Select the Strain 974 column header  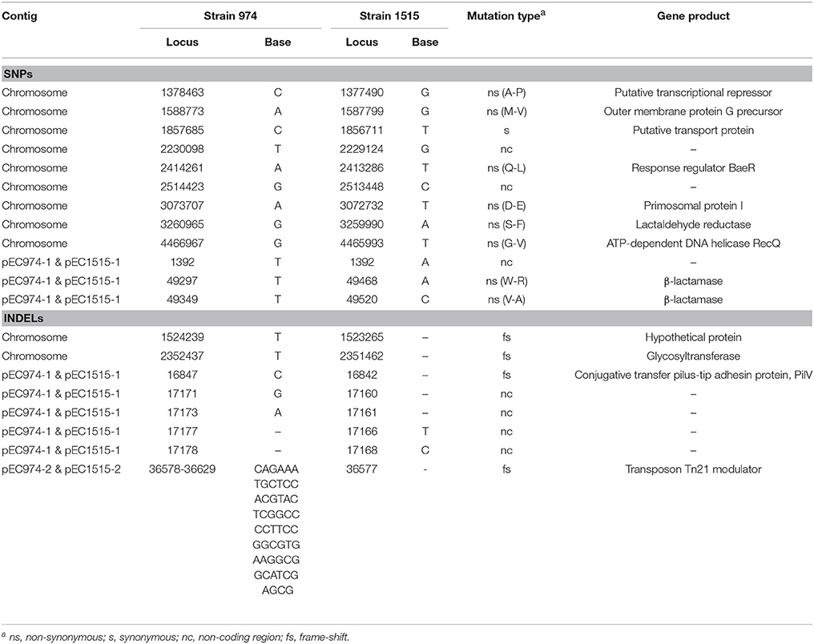[230, 16]
